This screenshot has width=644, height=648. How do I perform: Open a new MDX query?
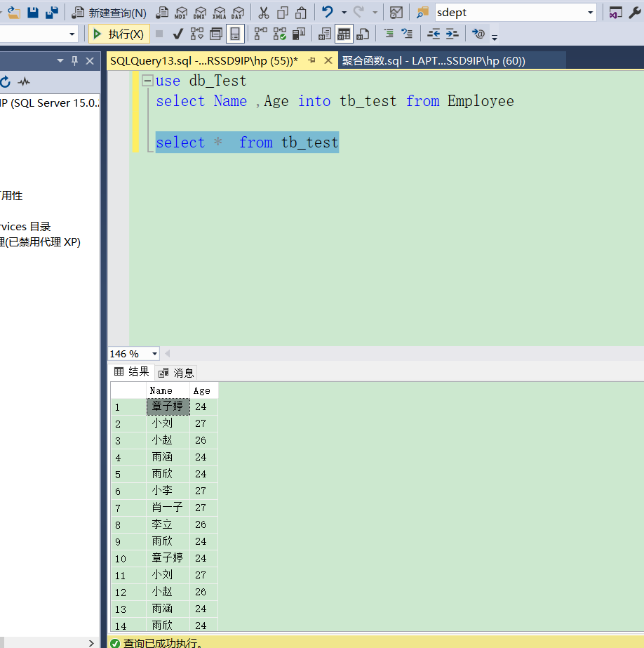(x=181, y=13)
